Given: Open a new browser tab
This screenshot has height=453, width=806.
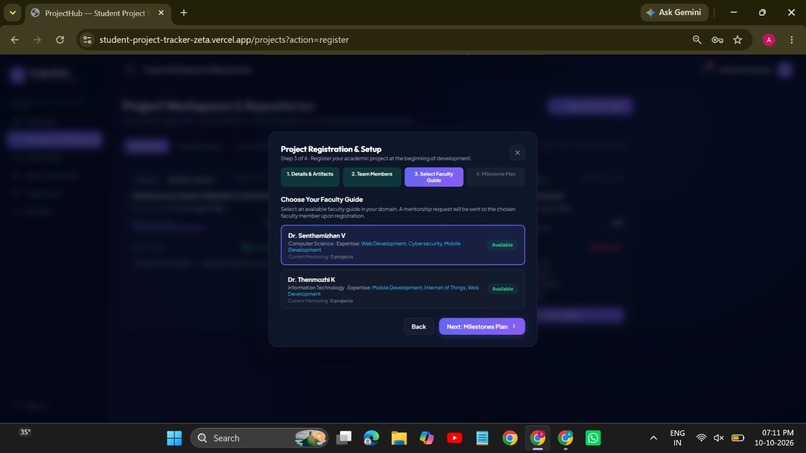Looking at the screenshot, I should [x=184, y=13].
